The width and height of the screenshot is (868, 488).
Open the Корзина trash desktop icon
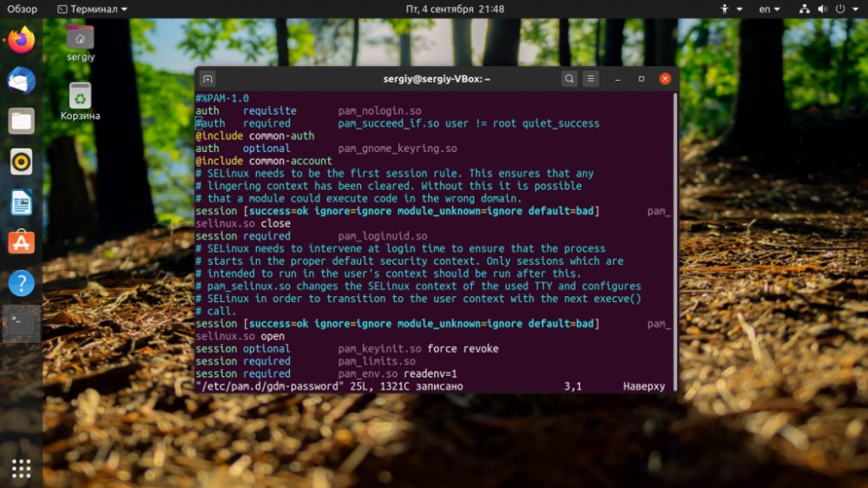click(80, 102)
